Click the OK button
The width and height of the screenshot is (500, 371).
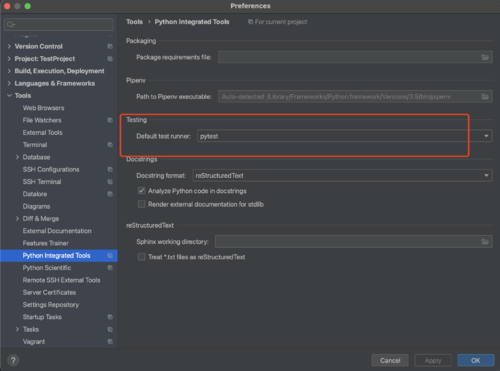(476, 360)
